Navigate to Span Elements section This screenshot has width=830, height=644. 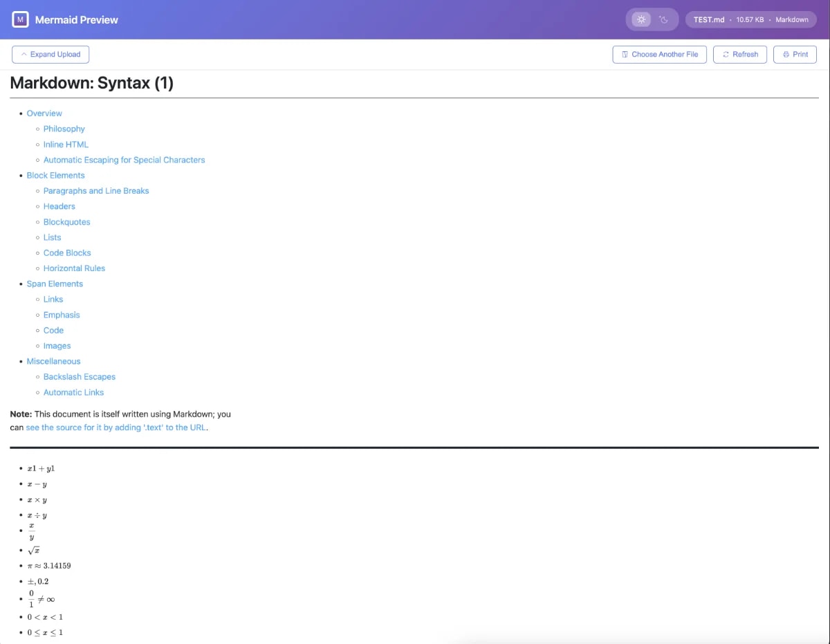(55, 284)
